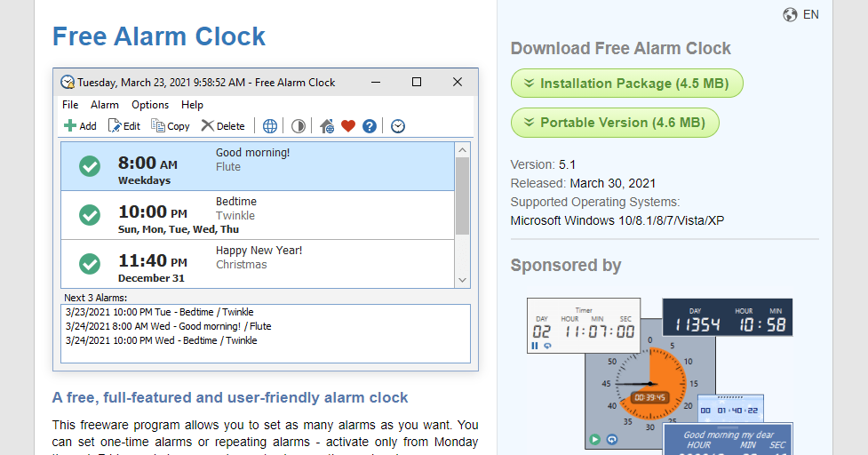Click the Download Free Alarm Clock heading
Screen dimensions: 868x455
point(620,48)
